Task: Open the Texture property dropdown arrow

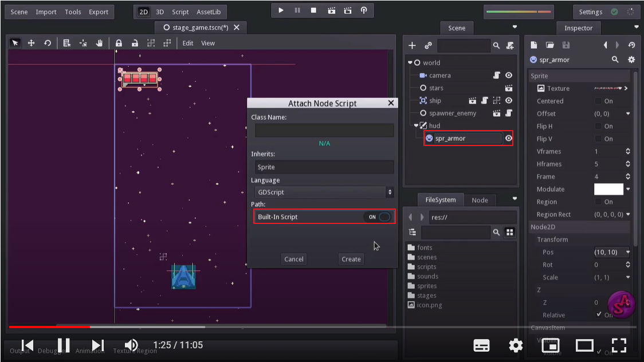Action: pos(620,88)
